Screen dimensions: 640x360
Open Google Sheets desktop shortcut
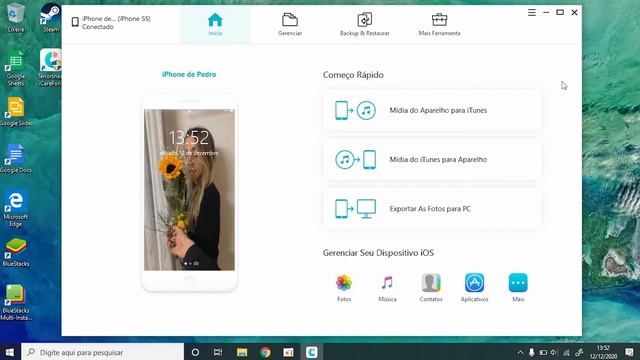(x=16, y=68)
